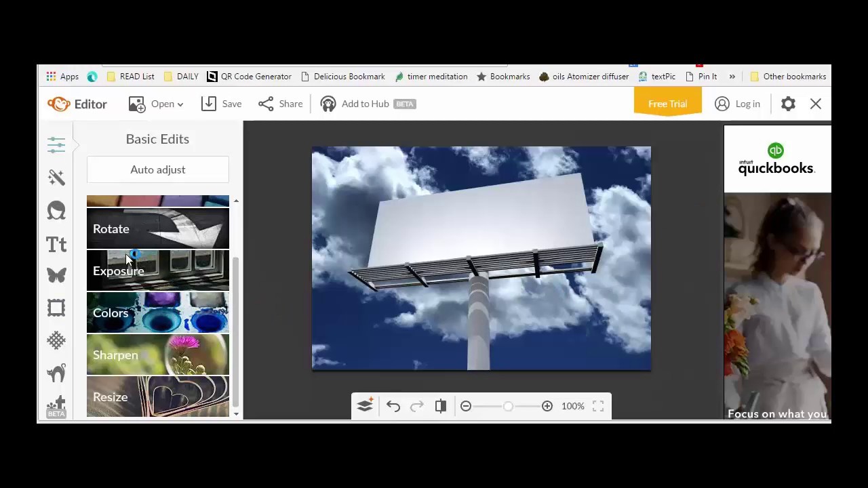Click the Basic Edits heading

point(157,139)
